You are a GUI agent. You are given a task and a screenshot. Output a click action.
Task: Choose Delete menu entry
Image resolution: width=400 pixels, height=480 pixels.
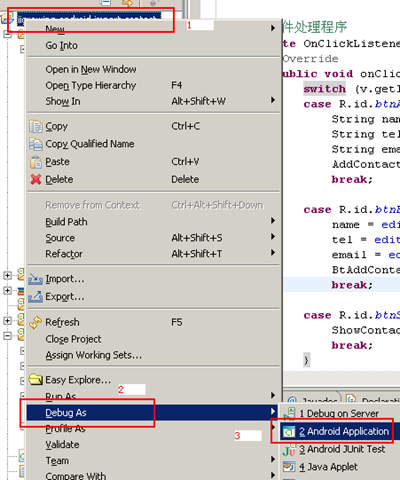tap(153, 179)
